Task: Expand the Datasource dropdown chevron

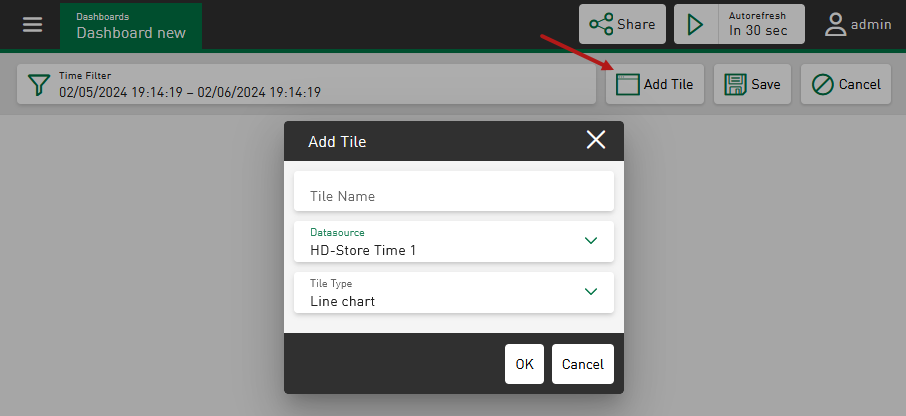Action: [x=590, y=241]
